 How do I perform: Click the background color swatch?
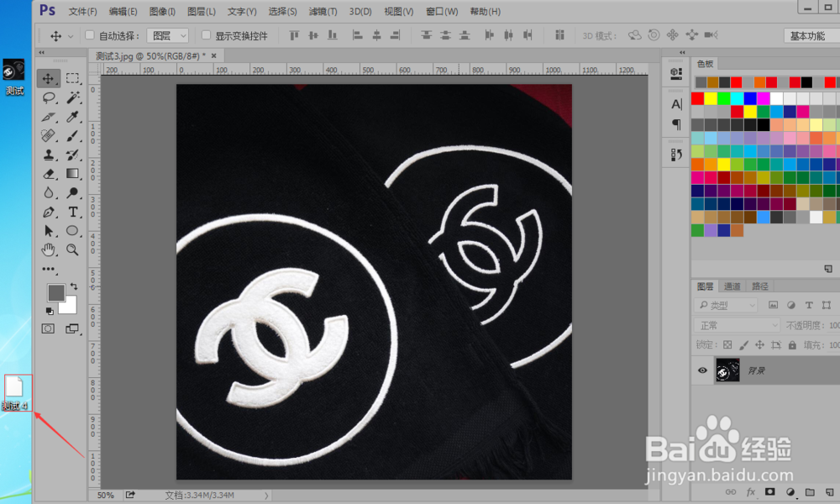(x=70, y=307)
